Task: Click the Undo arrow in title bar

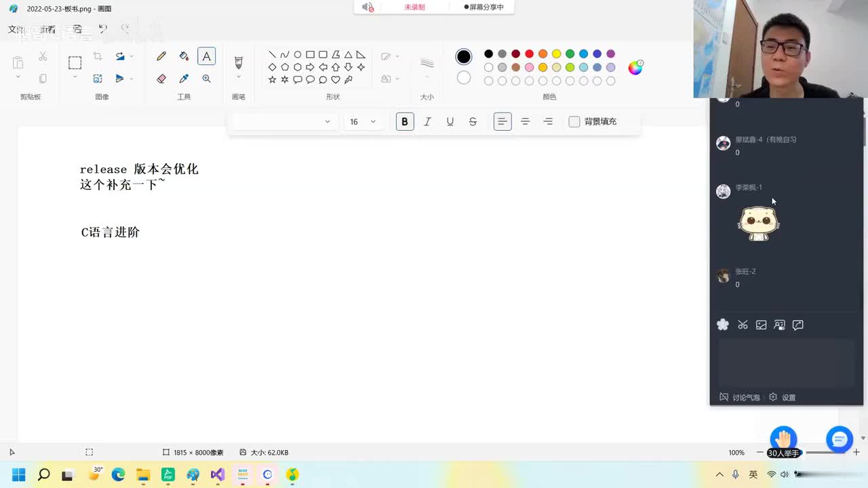Action: click(103, 29)
